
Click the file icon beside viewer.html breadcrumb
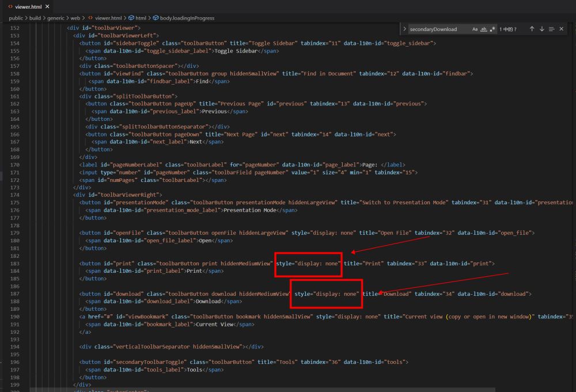click(90, 18)
